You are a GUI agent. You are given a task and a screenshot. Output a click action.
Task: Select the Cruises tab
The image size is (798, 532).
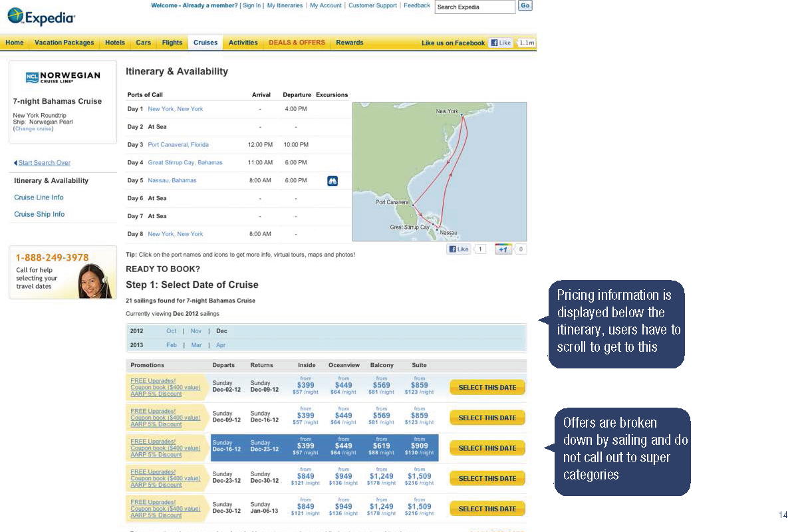click(205, 43)
